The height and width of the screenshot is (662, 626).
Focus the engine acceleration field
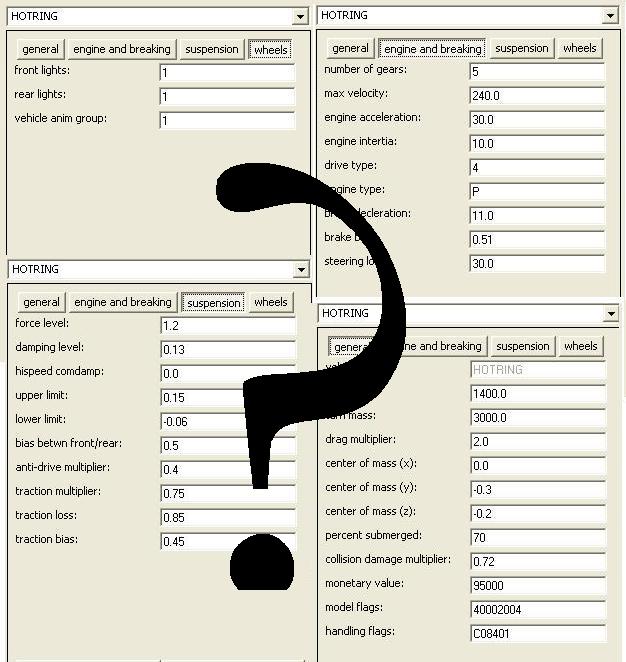pos(537,120)
